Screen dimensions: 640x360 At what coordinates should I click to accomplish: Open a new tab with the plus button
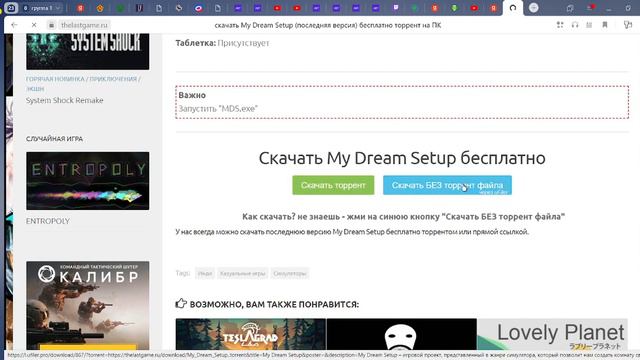click(533, 8)
